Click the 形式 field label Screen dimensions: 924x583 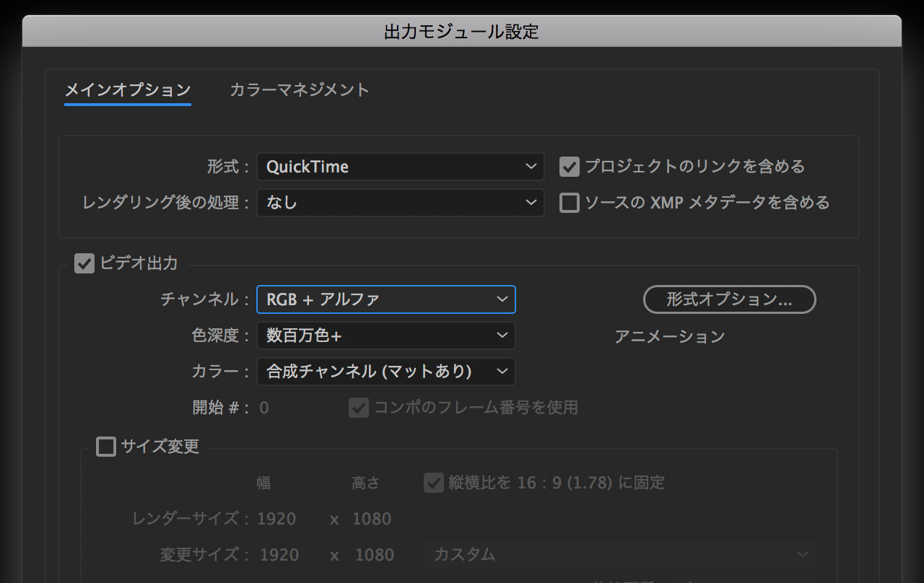[228, 167]
